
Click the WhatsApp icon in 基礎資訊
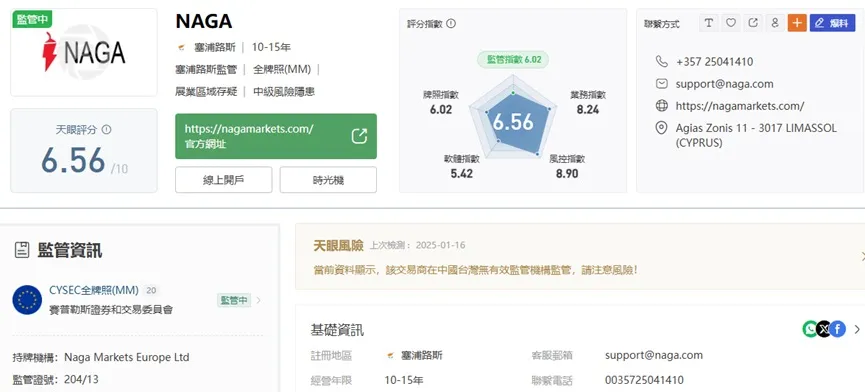[810, 329]
